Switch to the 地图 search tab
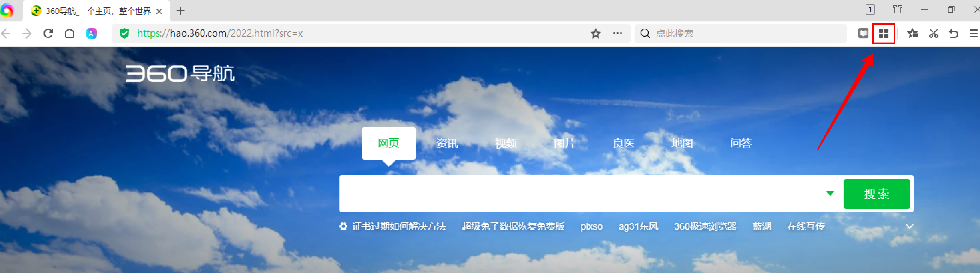Viewport: 980px width, 273px height. click(682, 143)
